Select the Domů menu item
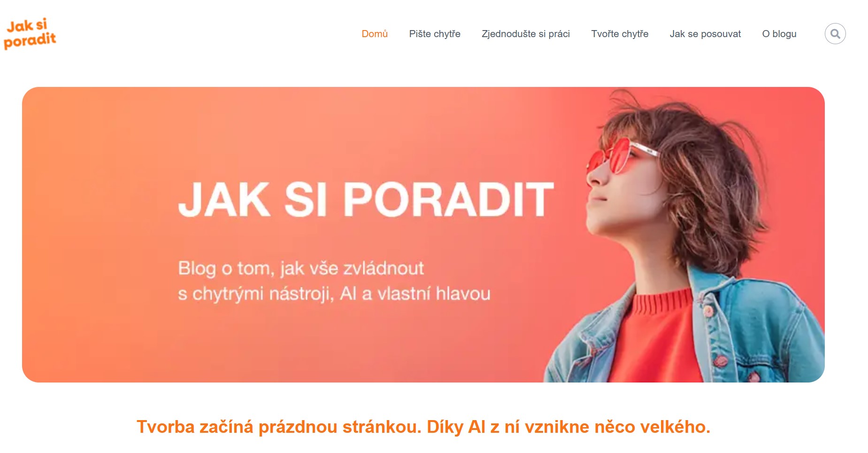Image resolution: width=868 pixels, height=453 pixels. point(375,34)
